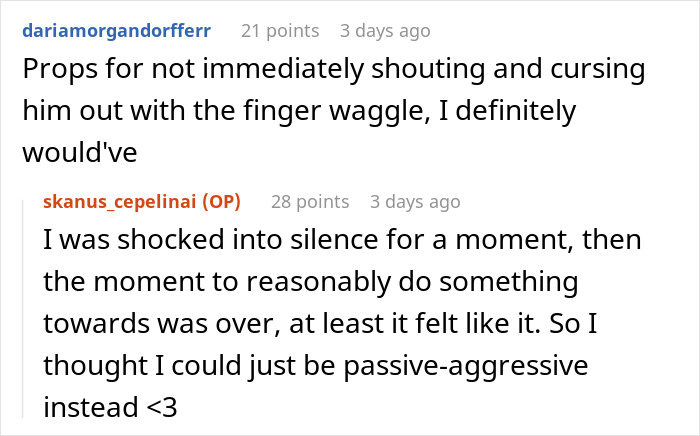Open the permalink timestamp on dariamorgandorfferr's comment
Viewport: 700px width, 436px height.
click(385, 31)
